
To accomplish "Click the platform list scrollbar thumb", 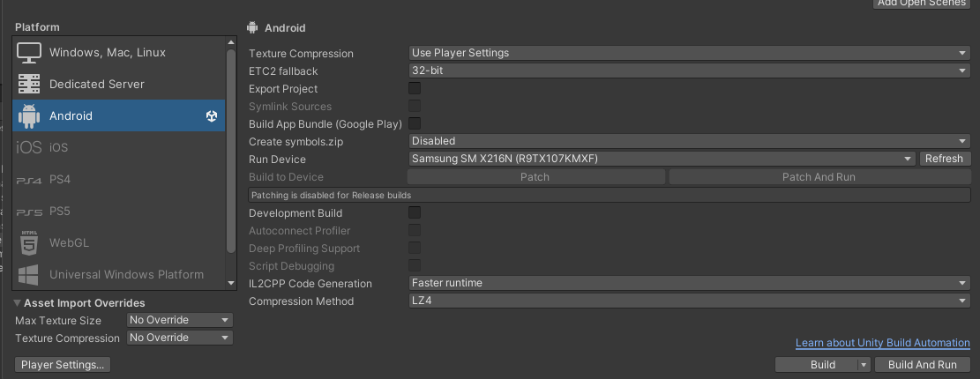I will pos(231,151).
